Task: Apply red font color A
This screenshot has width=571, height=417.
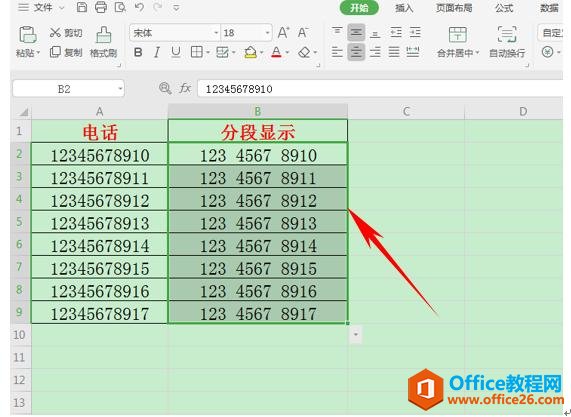Action: (x=276, y=53)
